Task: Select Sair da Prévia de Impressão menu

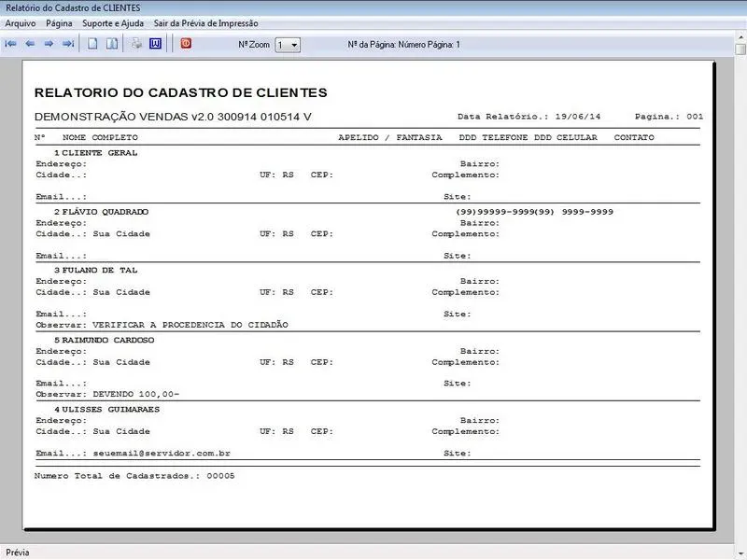Action: [205, 23]
